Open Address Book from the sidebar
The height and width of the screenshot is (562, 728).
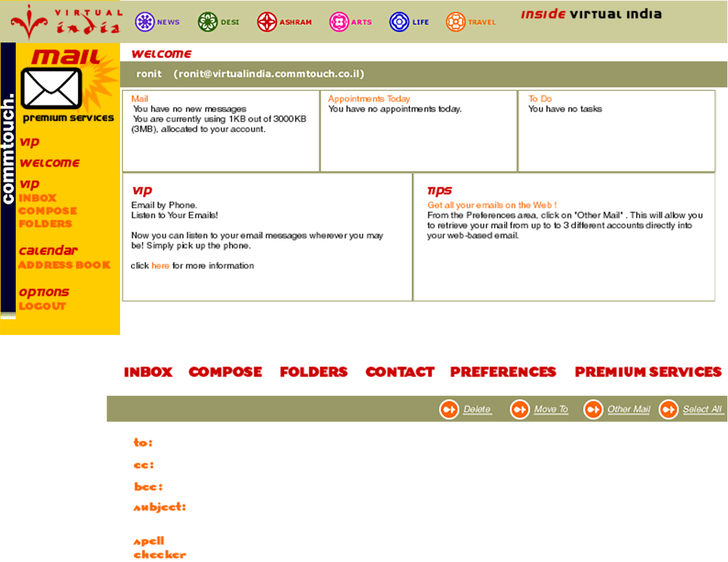[64, 265]
